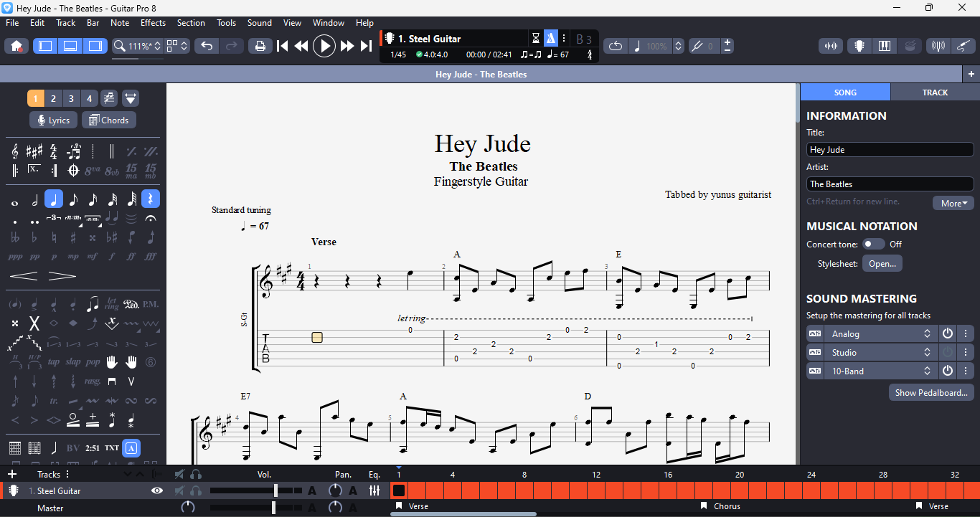Select voice 1
Image resolution: width=980 pixels, height=517 pixels.
point(36,98)
